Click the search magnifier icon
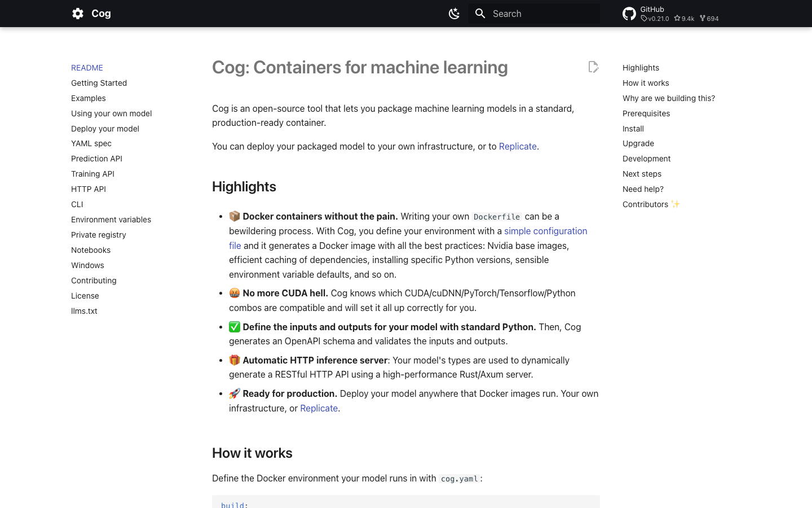 click(x=480, y=14)
